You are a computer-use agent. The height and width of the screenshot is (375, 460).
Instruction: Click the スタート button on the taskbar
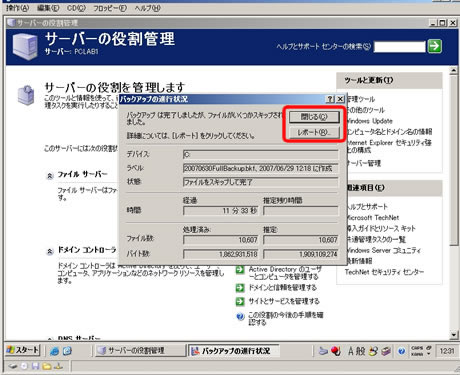(23, 350)
